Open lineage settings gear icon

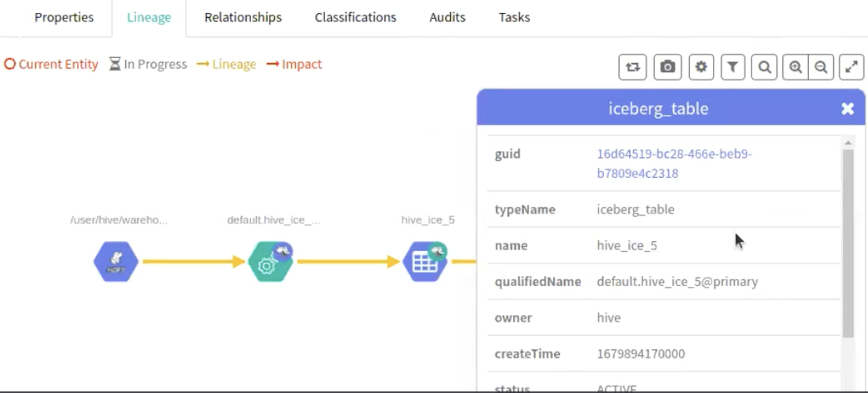pyautogui.click(x=701, y=67)
